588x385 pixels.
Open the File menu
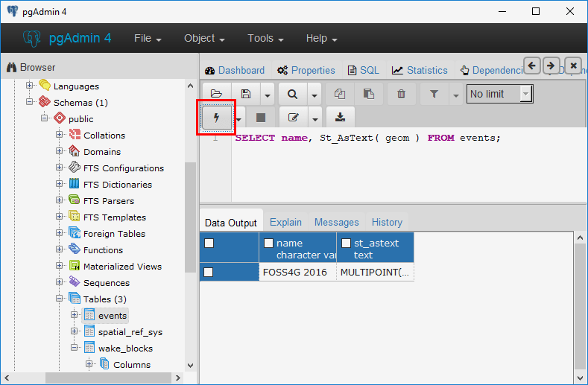[x=148, y=38]
